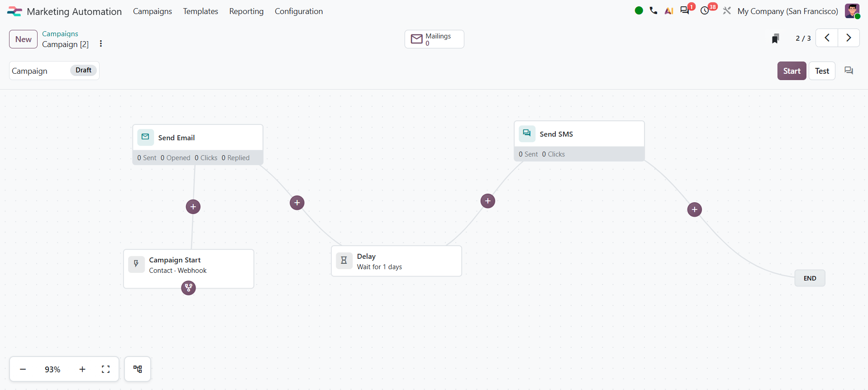Open the phone/VoIP icon in top bar
This screenshot has height=390, width=868.
pos(653,10)
